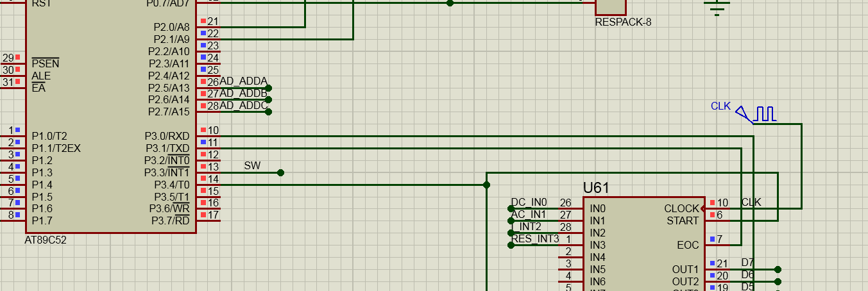The width and height of the screenshot is (868, 291).
Task: Click the ALE pin label
Action: (x=41, y=76)
